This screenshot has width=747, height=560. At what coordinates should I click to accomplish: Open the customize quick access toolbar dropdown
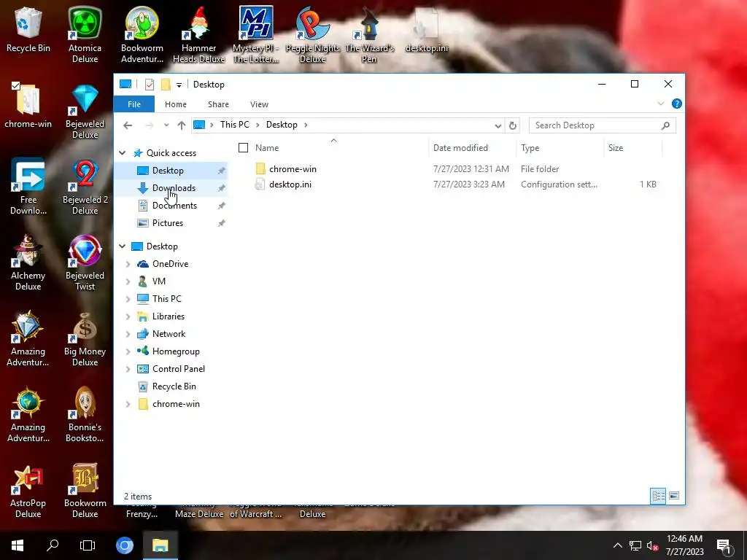click(179, 85)
